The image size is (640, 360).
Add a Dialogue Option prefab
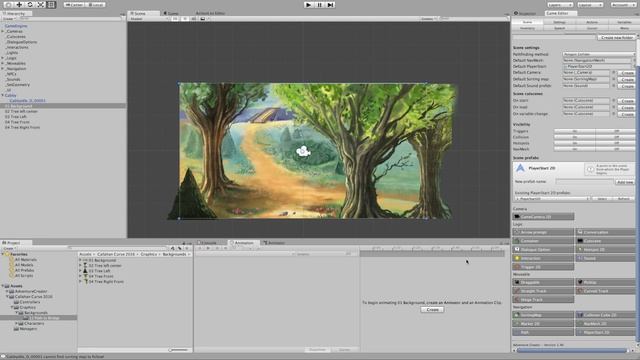pyautogui.click(x=543, y=249)
